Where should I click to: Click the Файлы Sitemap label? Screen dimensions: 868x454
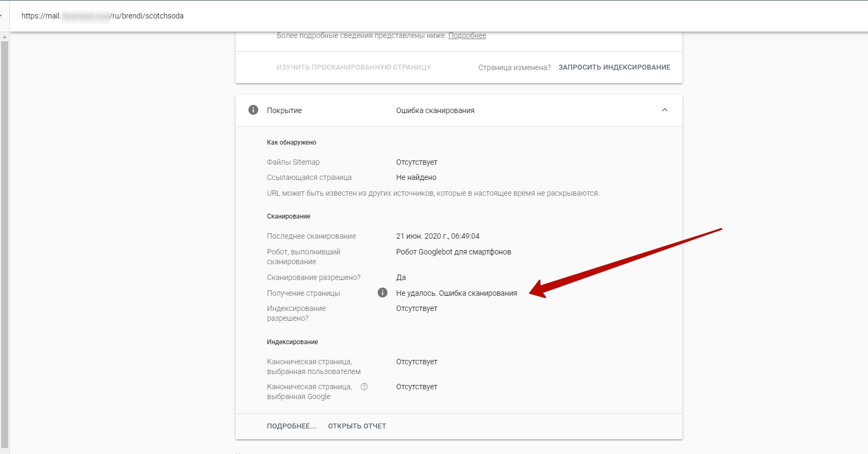pyautogui.click(x=293, y=162)
